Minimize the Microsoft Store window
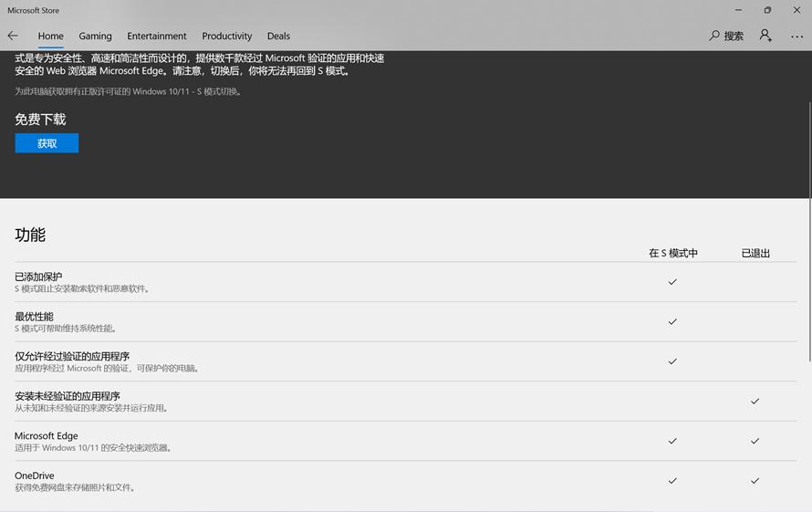 (738, 10)
